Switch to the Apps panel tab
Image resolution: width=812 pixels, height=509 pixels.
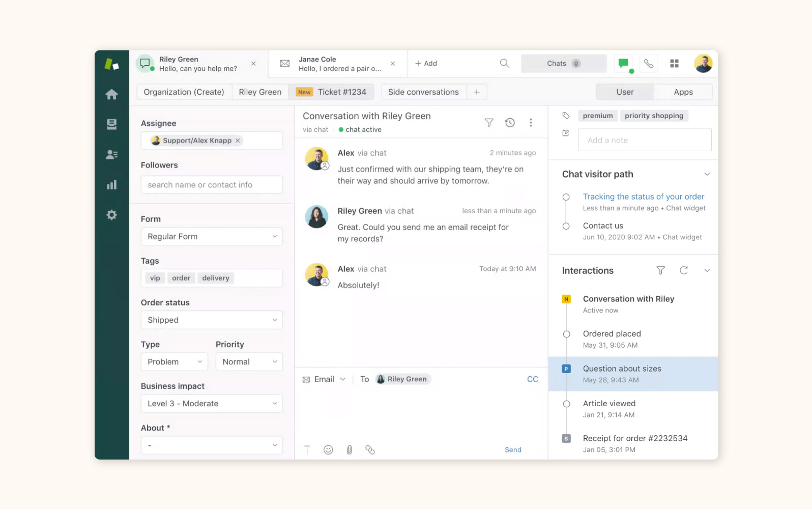click(683, 92)
